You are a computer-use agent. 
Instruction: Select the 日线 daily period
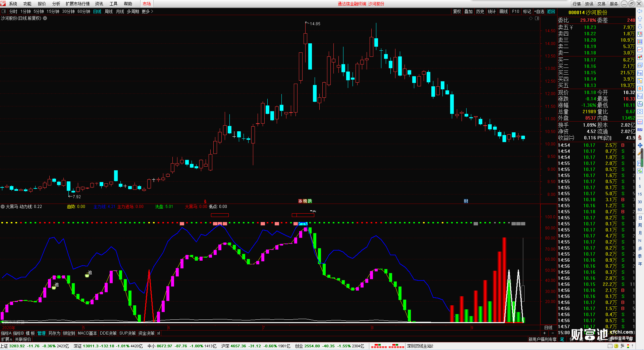coord(97,11)
